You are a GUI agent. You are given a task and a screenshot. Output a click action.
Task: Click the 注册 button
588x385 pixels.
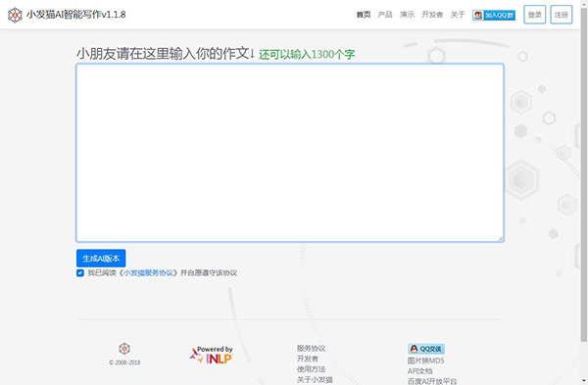pyautogui.click(x=561, y=15)
